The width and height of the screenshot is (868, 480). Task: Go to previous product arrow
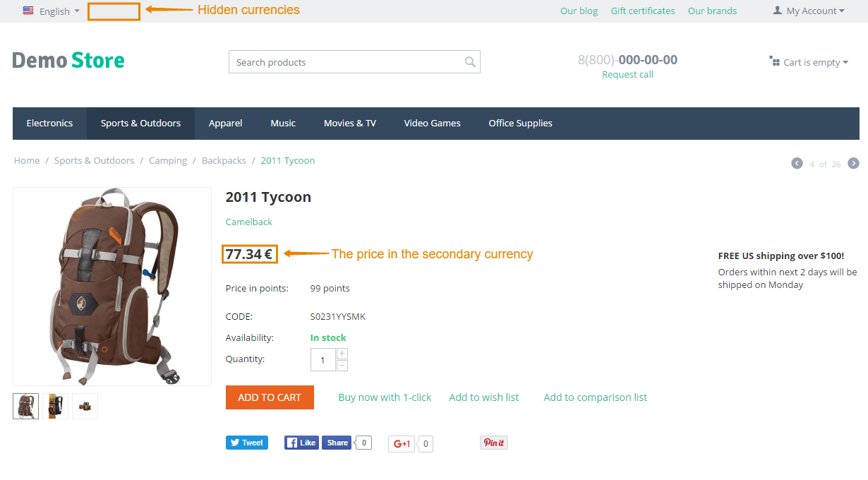click(x=797, y=164)
